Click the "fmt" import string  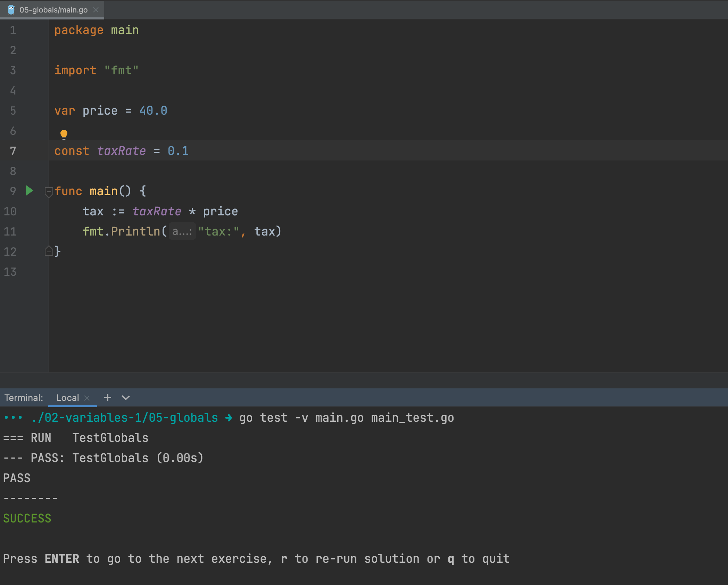(x=121, y=70)
